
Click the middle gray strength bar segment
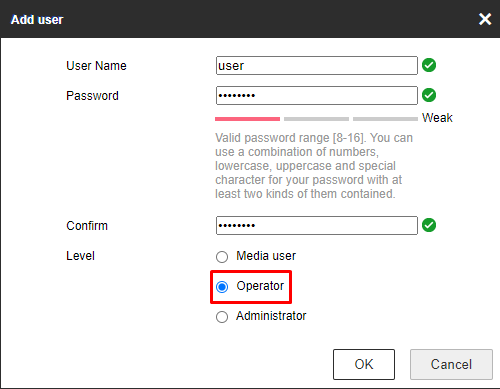[316, 119]
